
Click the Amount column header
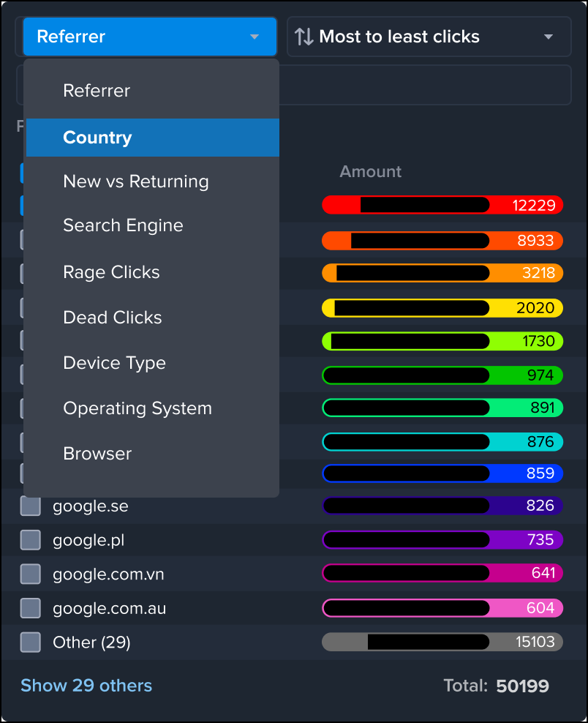coord(371,171)
